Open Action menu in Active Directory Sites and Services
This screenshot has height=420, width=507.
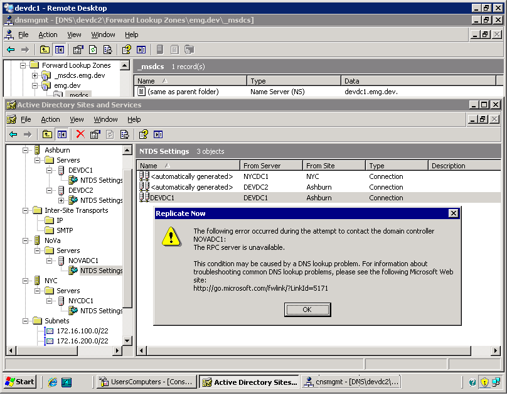(x=50, y=119)
